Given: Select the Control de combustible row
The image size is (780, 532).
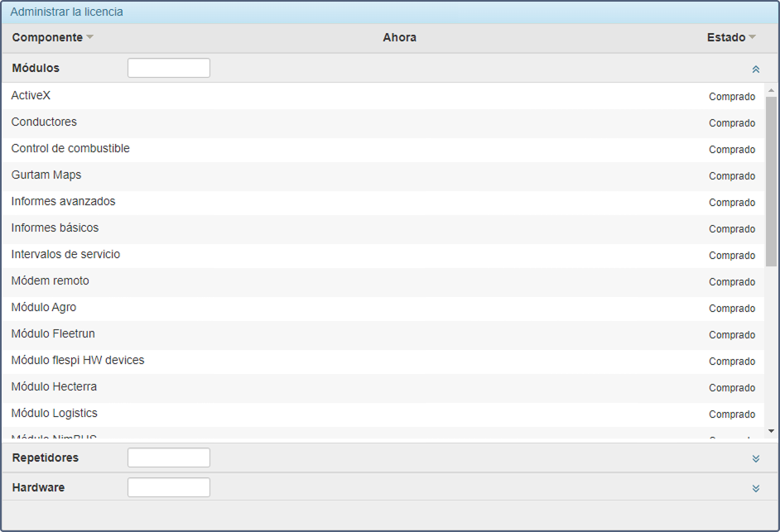Looking at the screenshot, I should (70, 149).
